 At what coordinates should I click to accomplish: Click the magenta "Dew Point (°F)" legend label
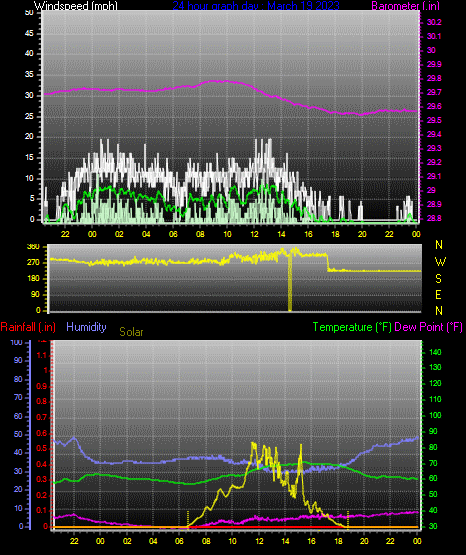(x=428, y=327)
